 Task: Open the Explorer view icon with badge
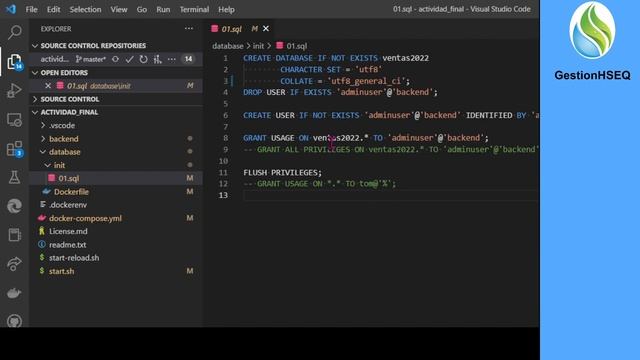point(15,62)
